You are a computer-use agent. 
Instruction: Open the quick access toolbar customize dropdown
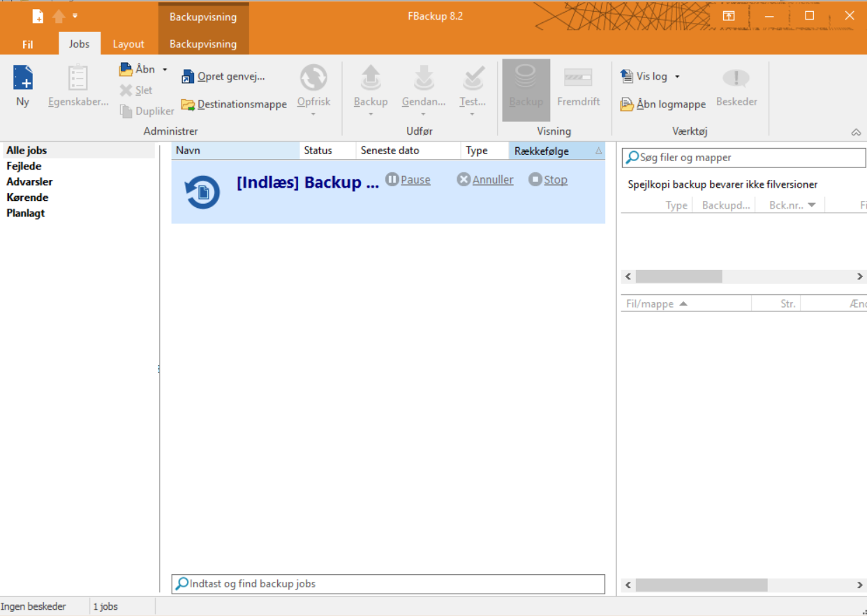75,16
